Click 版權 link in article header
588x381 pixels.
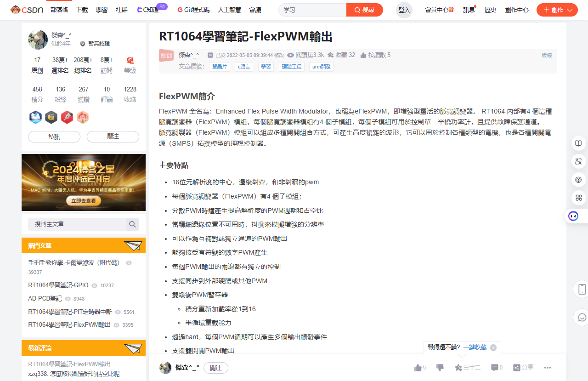(547, 55)
